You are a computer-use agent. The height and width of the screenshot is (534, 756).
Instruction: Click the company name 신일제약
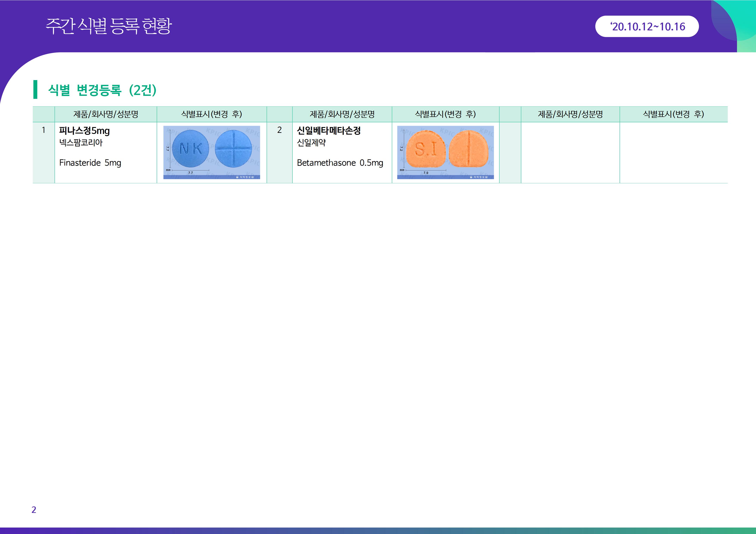tap(311, 143)
